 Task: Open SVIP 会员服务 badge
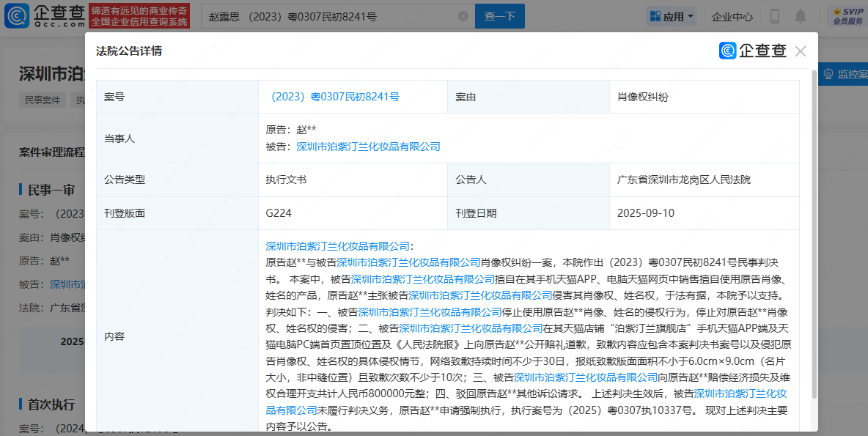848,17
